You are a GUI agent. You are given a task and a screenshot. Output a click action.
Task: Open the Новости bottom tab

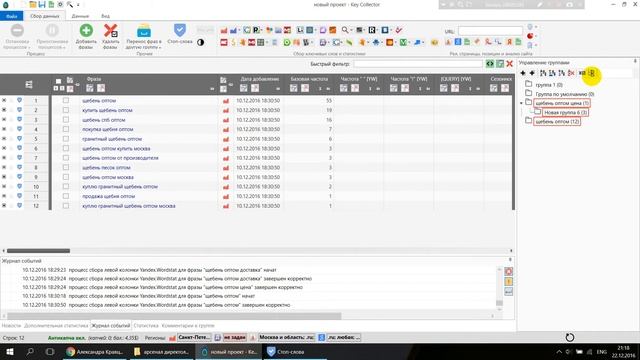11,326
